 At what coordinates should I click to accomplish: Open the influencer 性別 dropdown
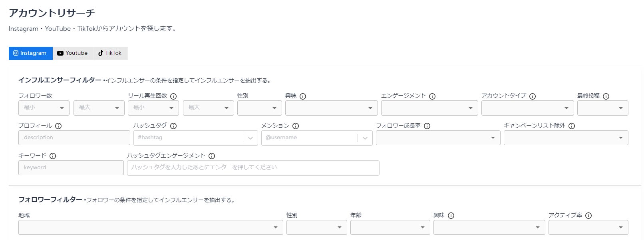(x=259, y=108)
